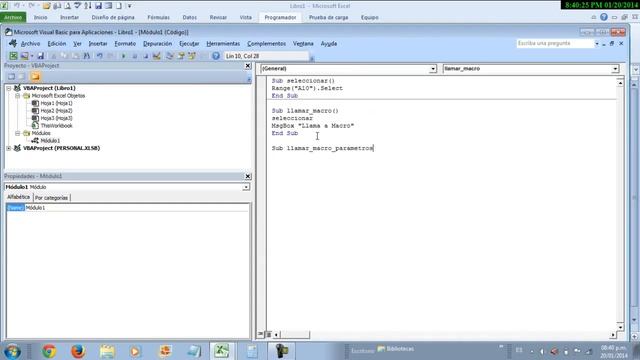Screen dimensions: 640x360
Task: Open the Ejecutar menu
Action: pos(189,44)
